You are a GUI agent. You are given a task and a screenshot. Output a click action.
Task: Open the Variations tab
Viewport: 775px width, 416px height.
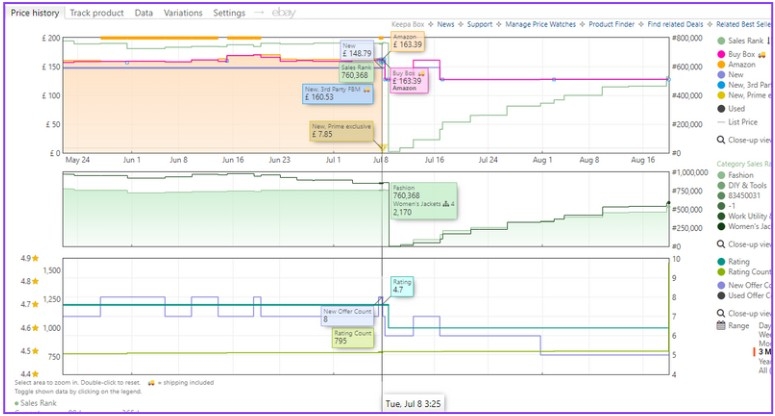point(183,13)
